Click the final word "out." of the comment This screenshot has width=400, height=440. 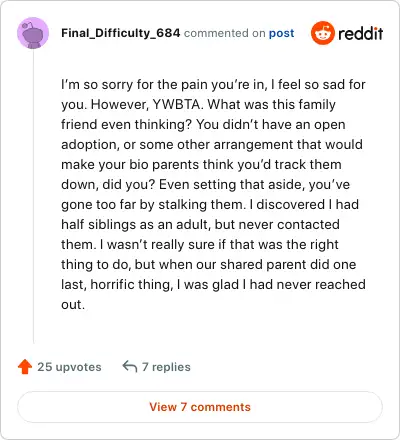click(73, 305)
